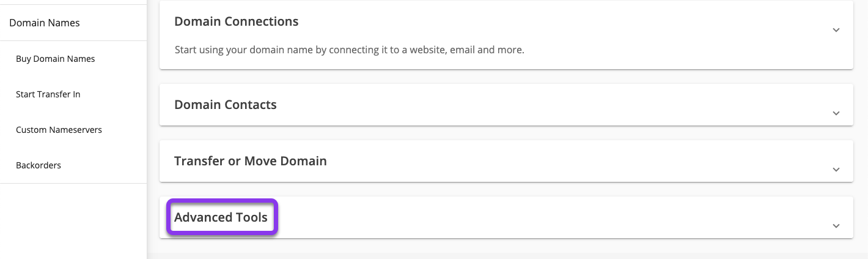The width and height of the screenshot is (868, 259).
Task: Open the Transfer or Move Domain heading
Action: pyautogui.click(x=251, y=161)
